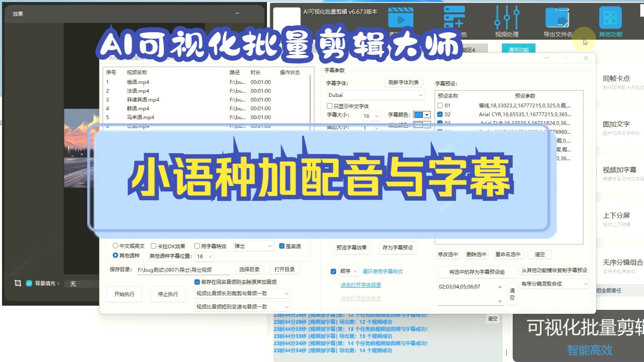Viewport: 644px width, 362px height.
Task: Click 存为字幕预设 button
Action: (x=397, y=248)
